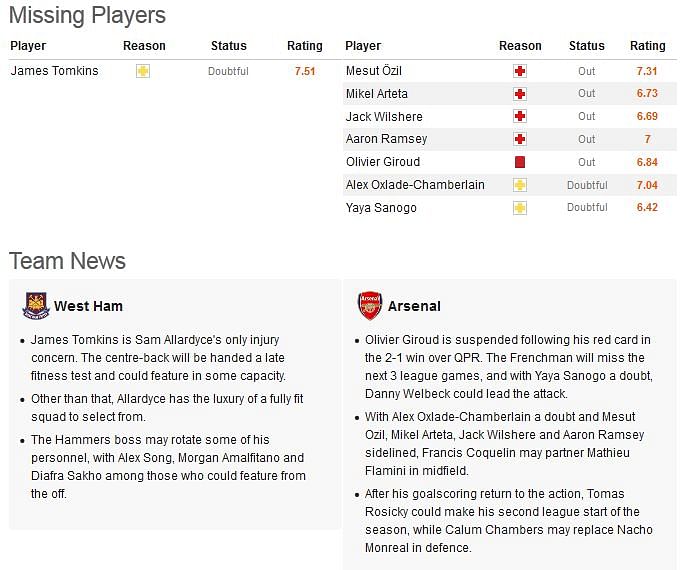Click the West Ham club crest
Viewport: 681px width, 570px height.
coord(36,306)
